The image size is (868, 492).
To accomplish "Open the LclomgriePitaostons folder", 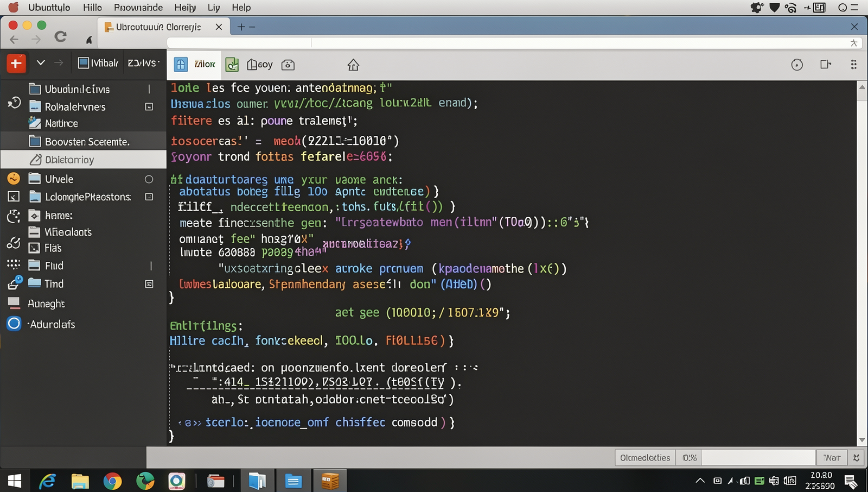I will [x=80, y=197].
